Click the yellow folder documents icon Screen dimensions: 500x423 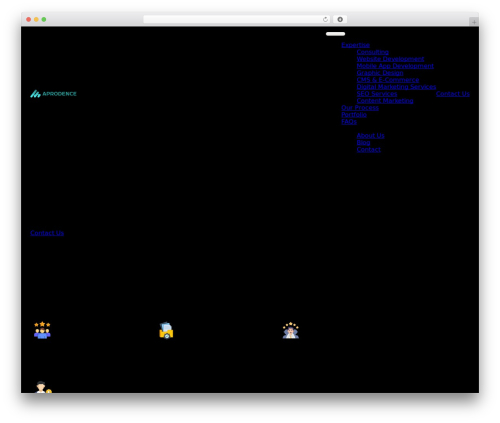166,330
